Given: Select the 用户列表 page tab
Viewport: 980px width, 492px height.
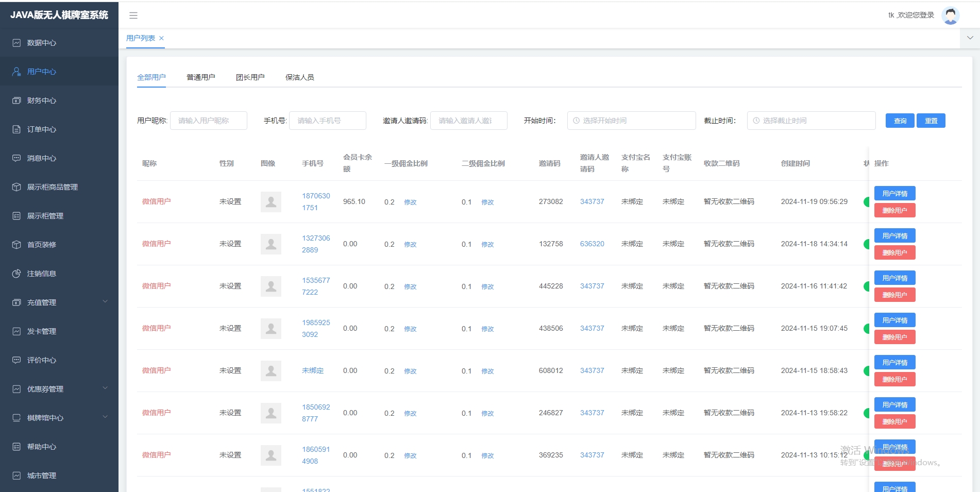Looking at the screenshot, I should click(141, 38).
